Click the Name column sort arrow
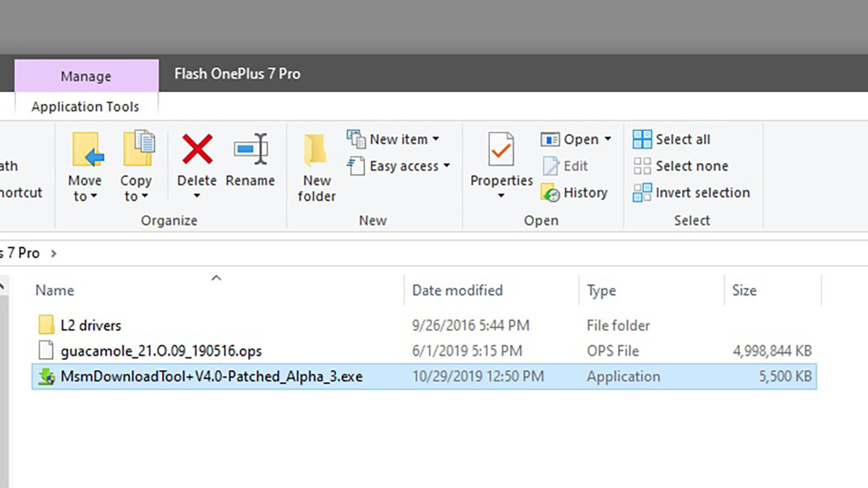Viewport: 868px width, 488px height. (x=215, y=277)
